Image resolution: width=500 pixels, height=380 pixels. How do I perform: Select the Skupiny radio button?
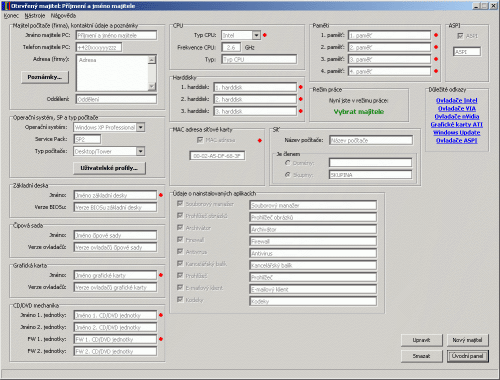(x=288, y=175)
